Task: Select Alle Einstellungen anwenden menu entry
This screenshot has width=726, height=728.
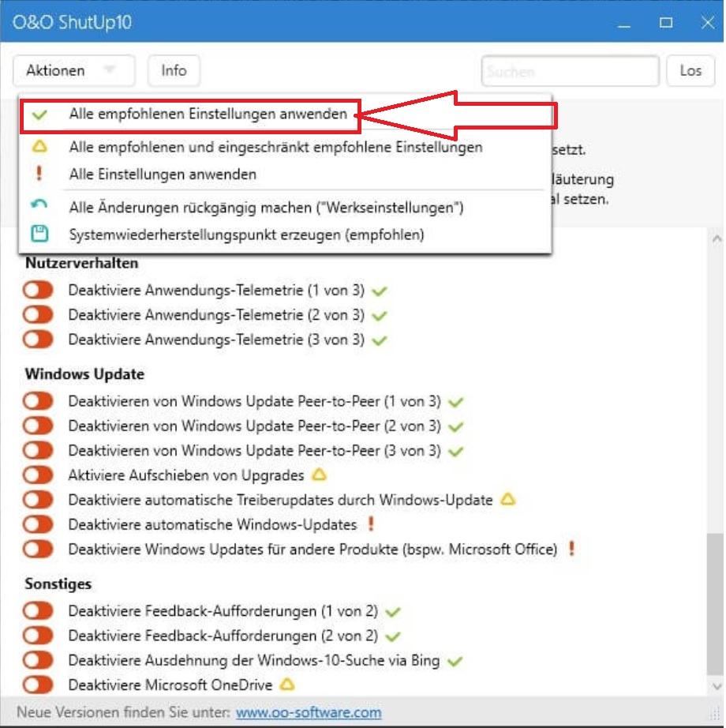Action: pos(163,174)
